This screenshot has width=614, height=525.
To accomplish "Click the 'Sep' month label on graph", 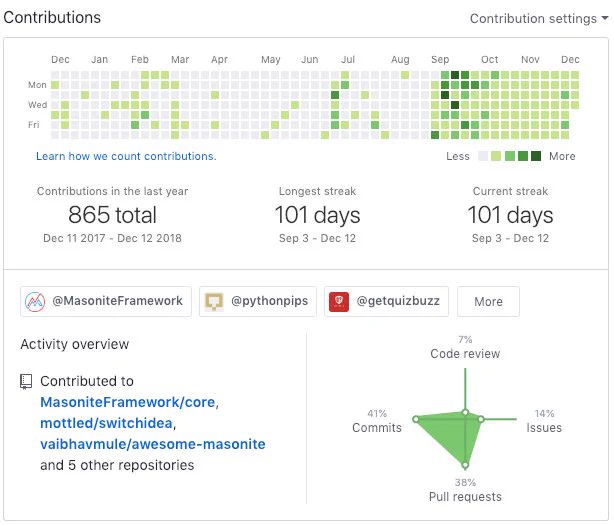I will coord(440,60).
